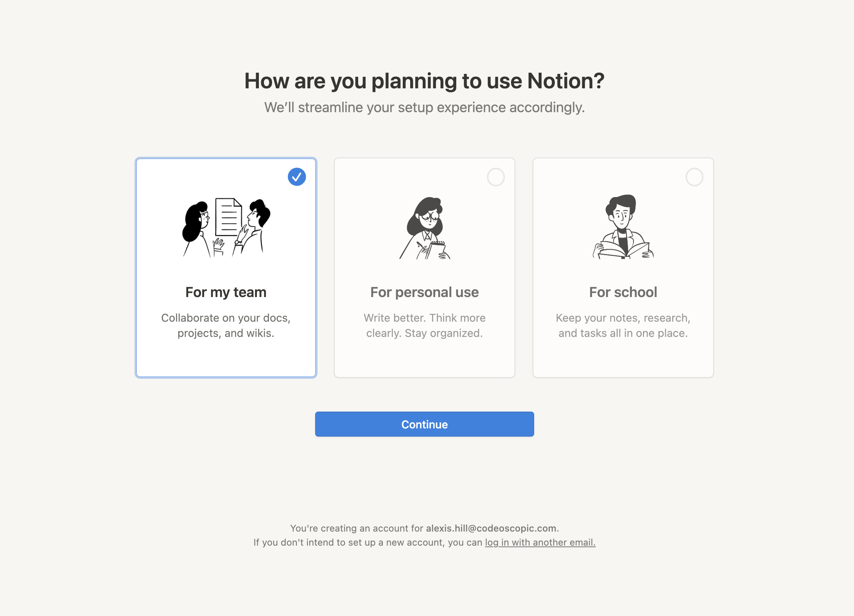Select the school radio circle

click(x=694, y=177)
